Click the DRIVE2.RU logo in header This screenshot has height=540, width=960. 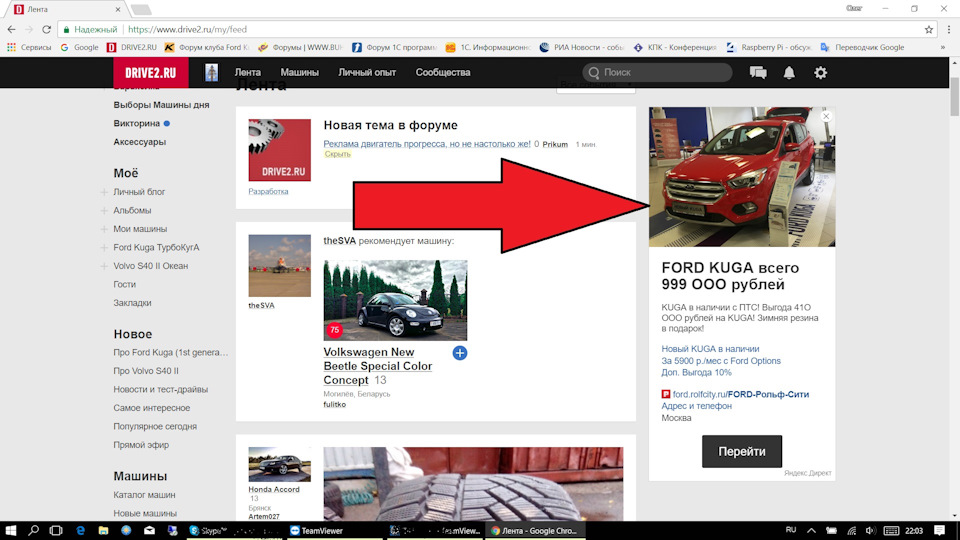pyautogui.click(x=150, y=73)
